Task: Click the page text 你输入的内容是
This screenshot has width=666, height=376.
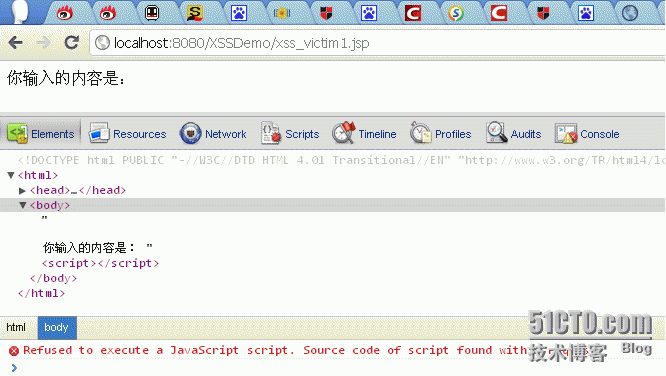Action: pyautogui.click(x=66, y=78)
